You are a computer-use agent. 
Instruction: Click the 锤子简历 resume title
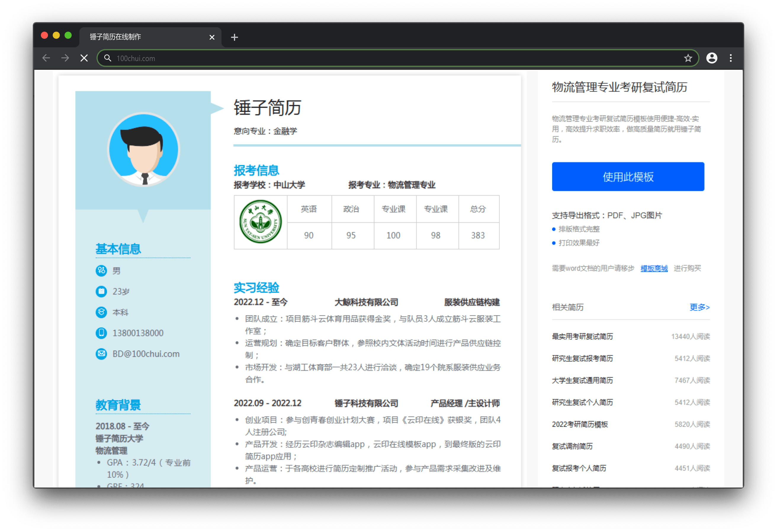[267, 108]
